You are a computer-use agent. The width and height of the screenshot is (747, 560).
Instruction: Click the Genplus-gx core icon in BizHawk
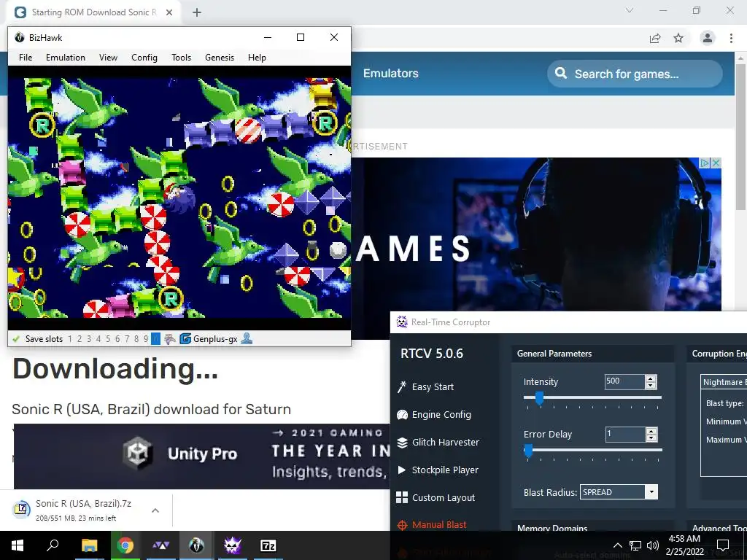pyautogui.click(x=185, y=339)
